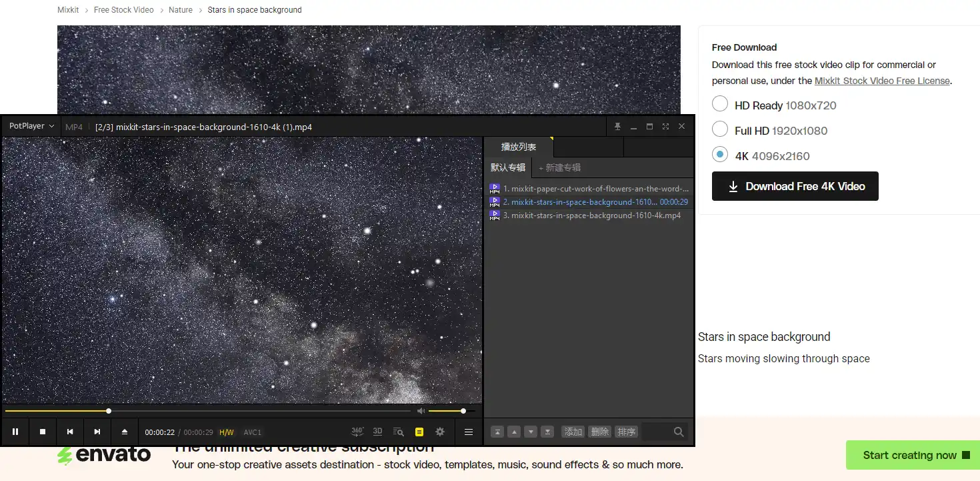Image resolution: width=980 pixels, height=481 pixels.
Task: Select the HD Ready 1080x720 option
Action: pos(720,104)
